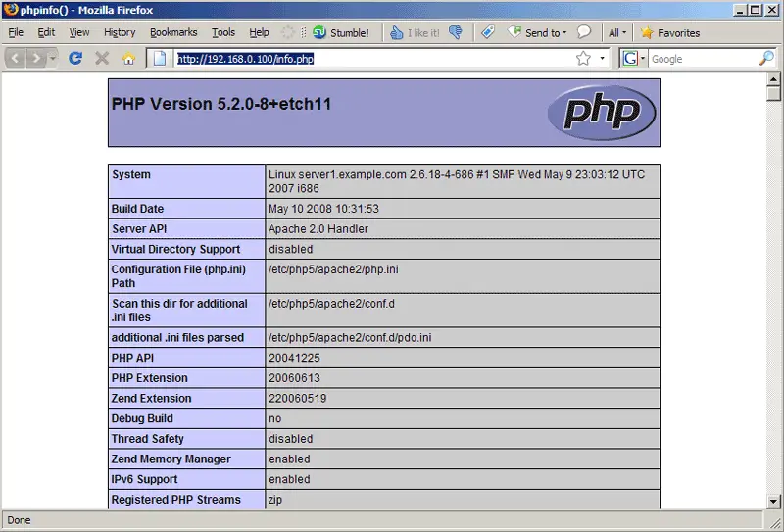Viewport: 784px width, 532px height.
Task: Click the page icon in address bar
Action: tap(160, 59)
